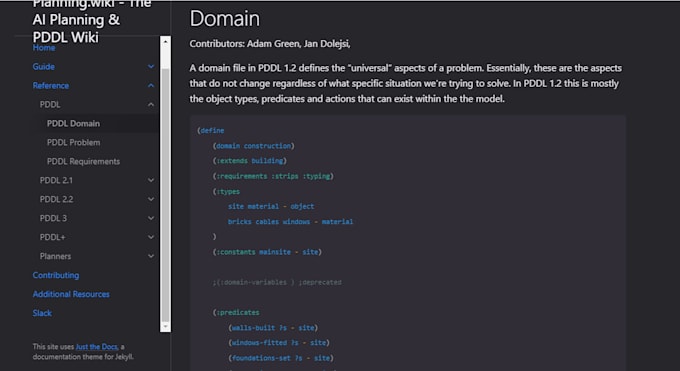Click the Domain page heading

pyautogui.click(x=225, y=19)
